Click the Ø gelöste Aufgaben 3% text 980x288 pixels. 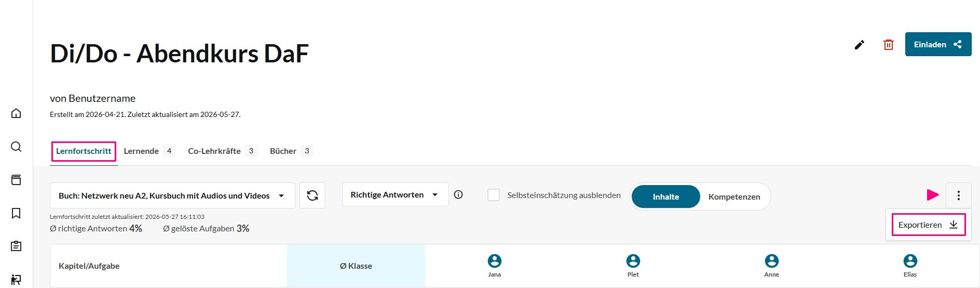click(206, 228)
